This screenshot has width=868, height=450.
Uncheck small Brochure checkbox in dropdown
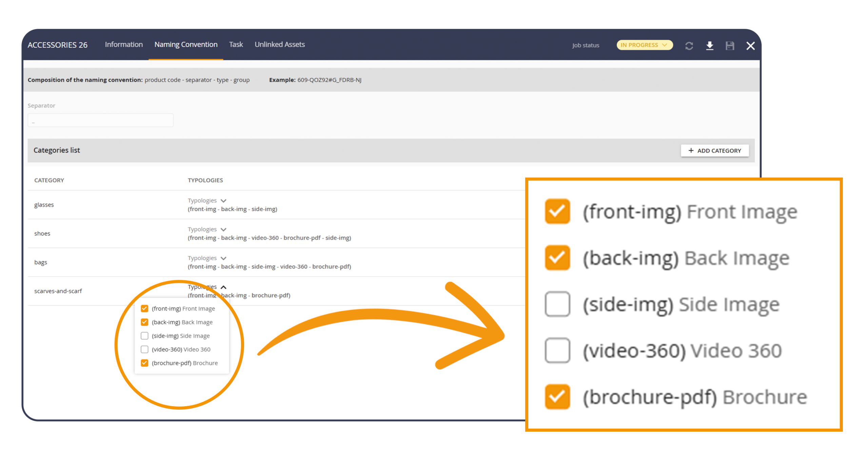[x=144, y=363]
